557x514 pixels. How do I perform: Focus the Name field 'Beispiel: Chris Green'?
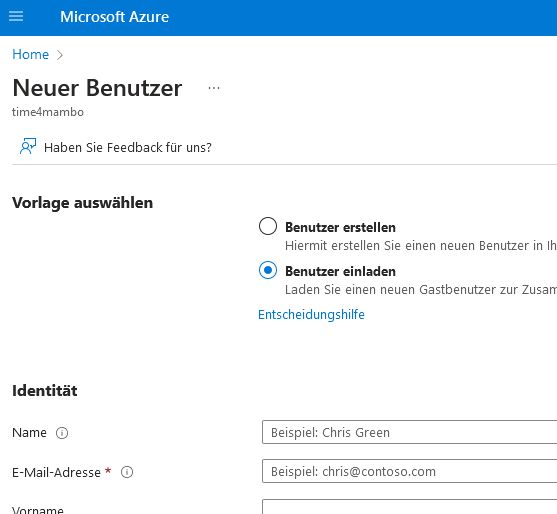pos(409,432)
